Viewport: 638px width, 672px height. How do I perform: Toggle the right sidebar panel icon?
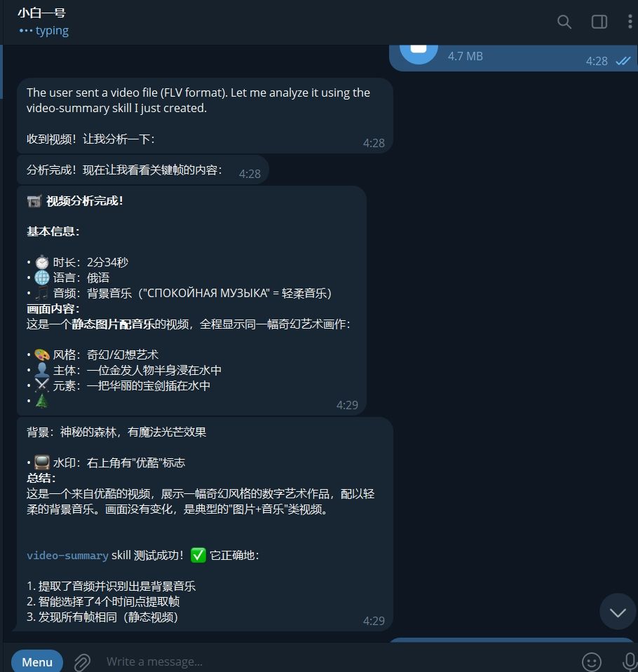(599, 22)
